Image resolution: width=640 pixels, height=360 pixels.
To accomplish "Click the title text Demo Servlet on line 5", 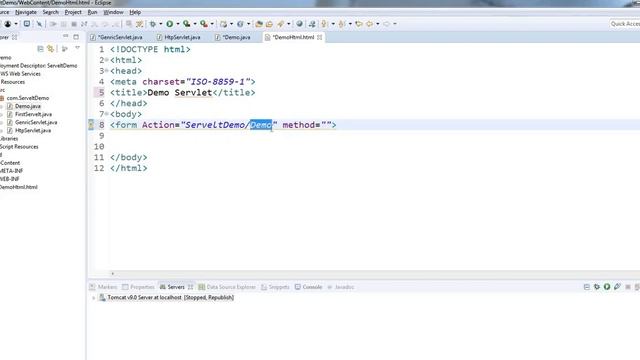I will click(180, 93).
